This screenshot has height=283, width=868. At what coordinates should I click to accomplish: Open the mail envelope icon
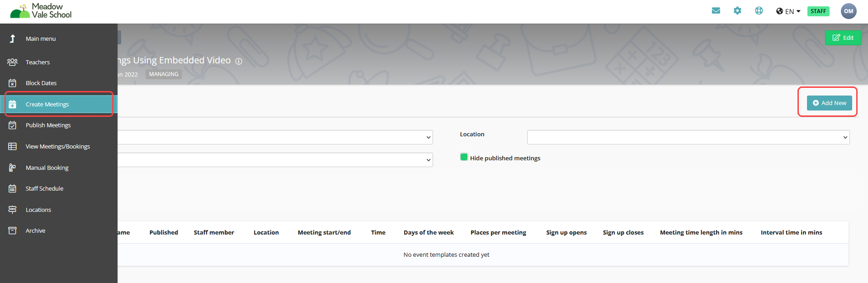click(716, 11)
